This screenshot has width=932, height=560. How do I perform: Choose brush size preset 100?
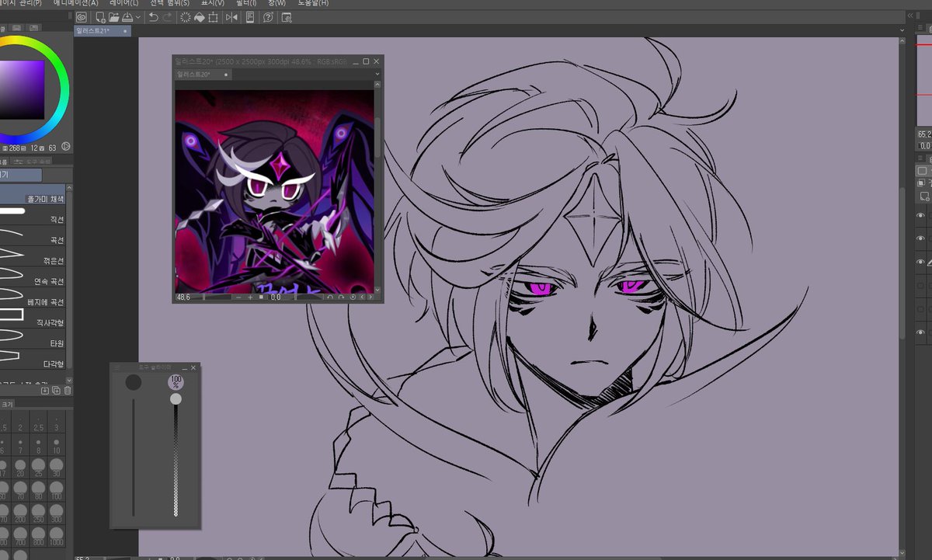click(57, 489)
